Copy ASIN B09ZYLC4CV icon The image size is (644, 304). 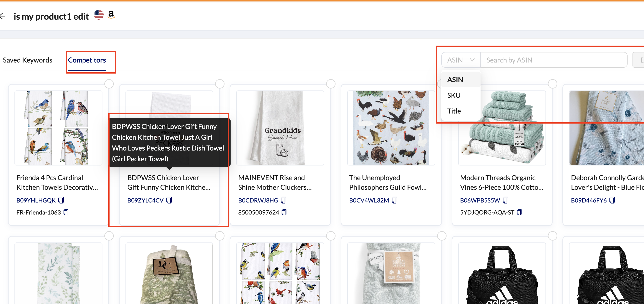coord(169,200)
